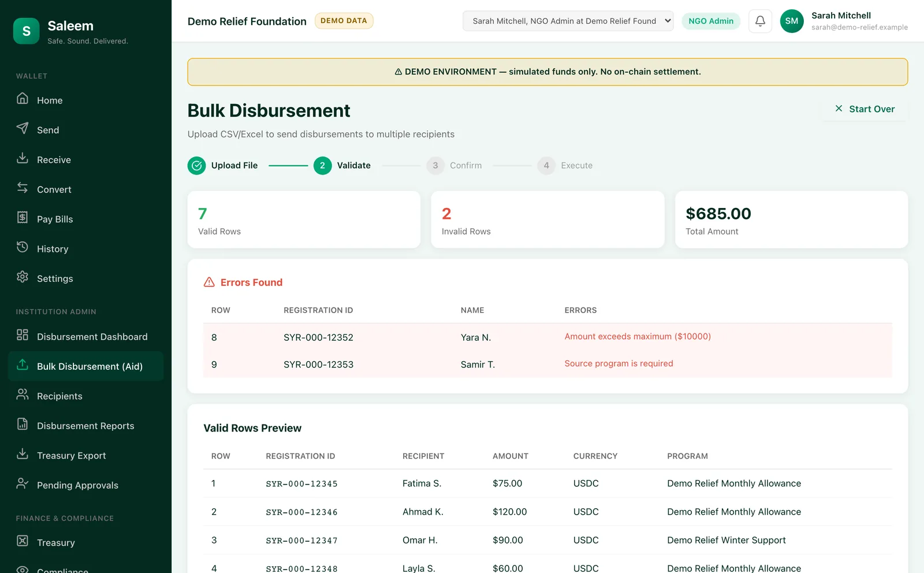Click the Pay Bills receipt icon
This screenshot has height=573, width=924.
(23, 218)
